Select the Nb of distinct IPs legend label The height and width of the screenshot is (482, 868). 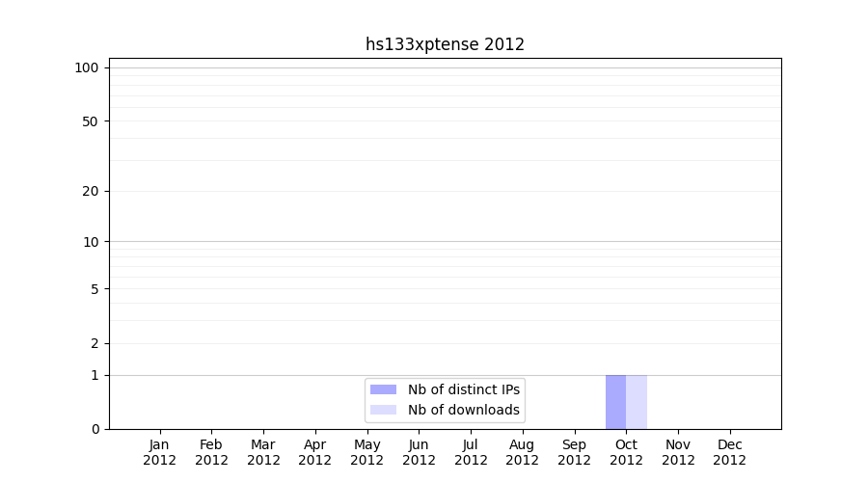[x=463, y=389]
